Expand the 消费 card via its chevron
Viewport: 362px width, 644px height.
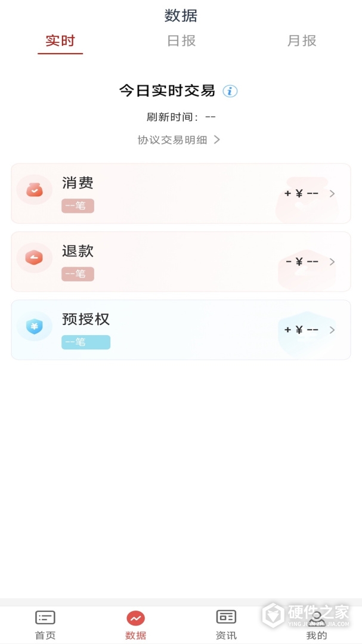(333, 193)
